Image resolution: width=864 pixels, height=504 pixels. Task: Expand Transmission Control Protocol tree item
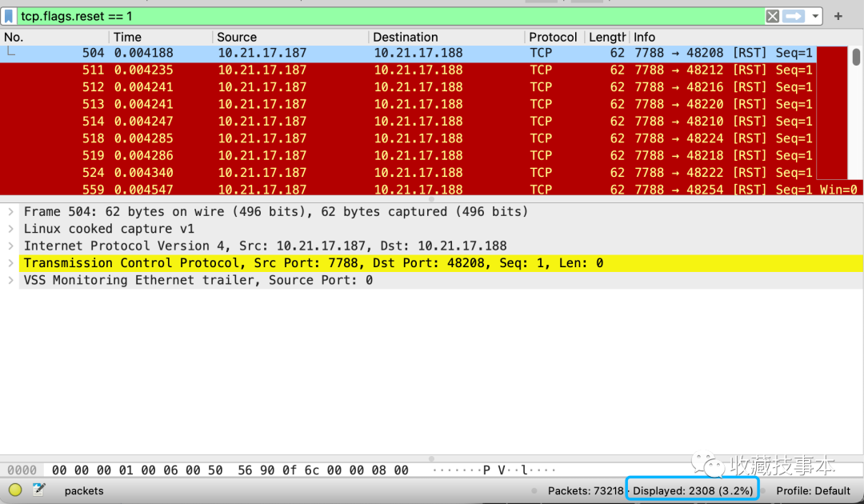pos(10,262)
